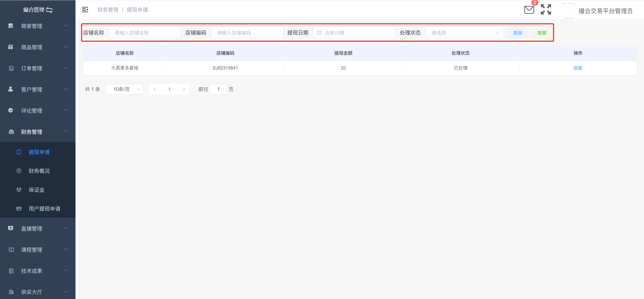Open the 10条/页 page size dropdown
Viewport: 644px width, 299px height.
pyautogui.click(x=125, y=89)
